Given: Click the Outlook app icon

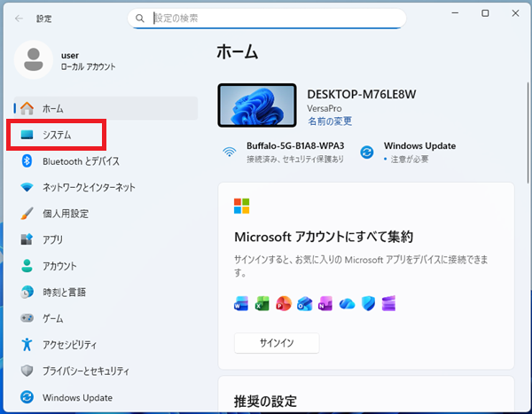Looking at the screenshot, I should [304, 304].
